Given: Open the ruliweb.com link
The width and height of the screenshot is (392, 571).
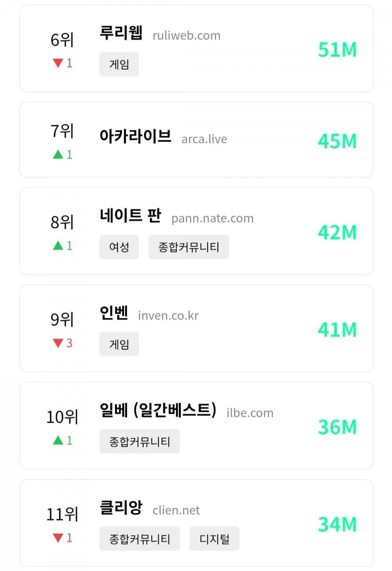Looking at the screenshot, I should pos(186,36).
